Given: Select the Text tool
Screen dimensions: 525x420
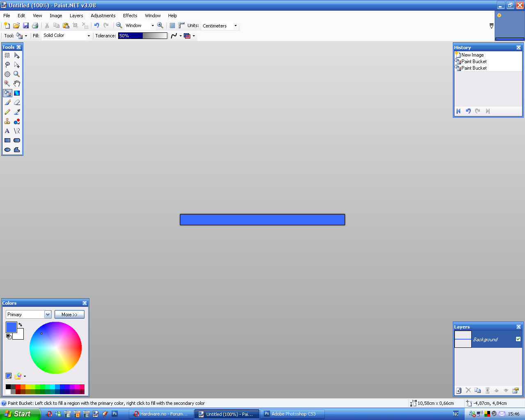Looking at the screenshot, I should click(x=7, y=131).
